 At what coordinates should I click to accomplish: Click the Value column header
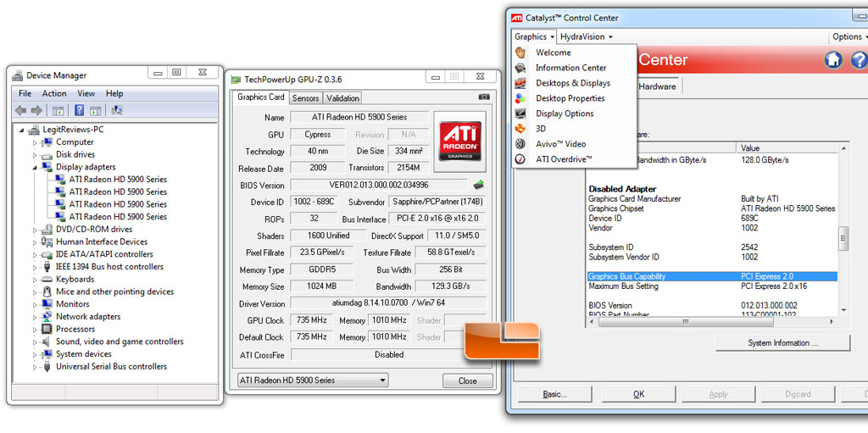(x=789, y=147)
